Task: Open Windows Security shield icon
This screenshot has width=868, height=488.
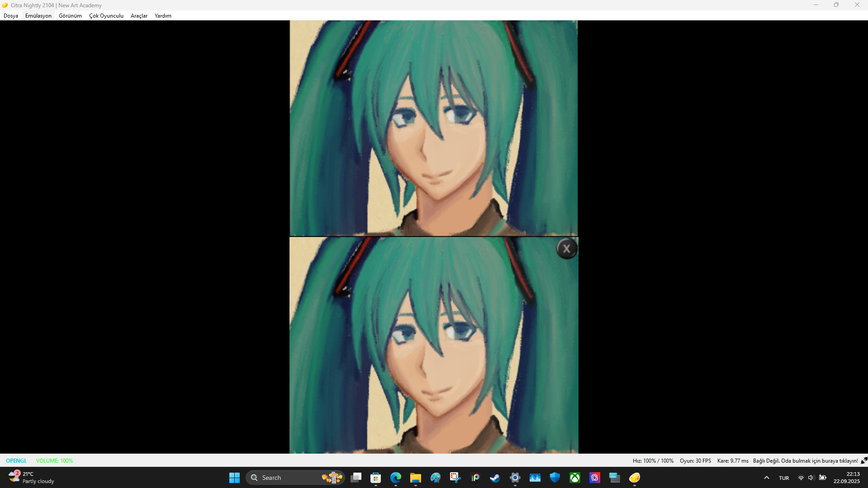Action: point(555,478)
